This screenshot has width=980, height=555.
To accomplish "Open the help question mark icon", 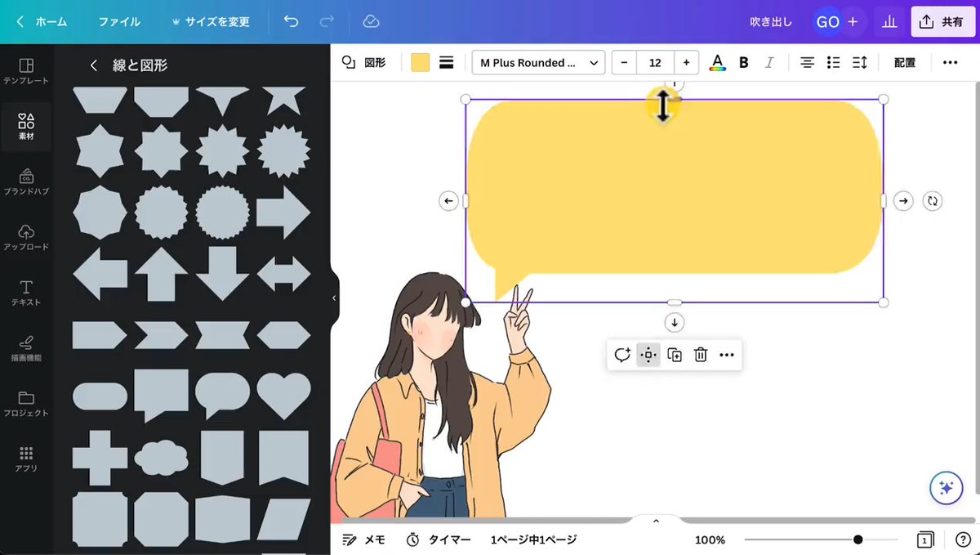I will 963,539.
